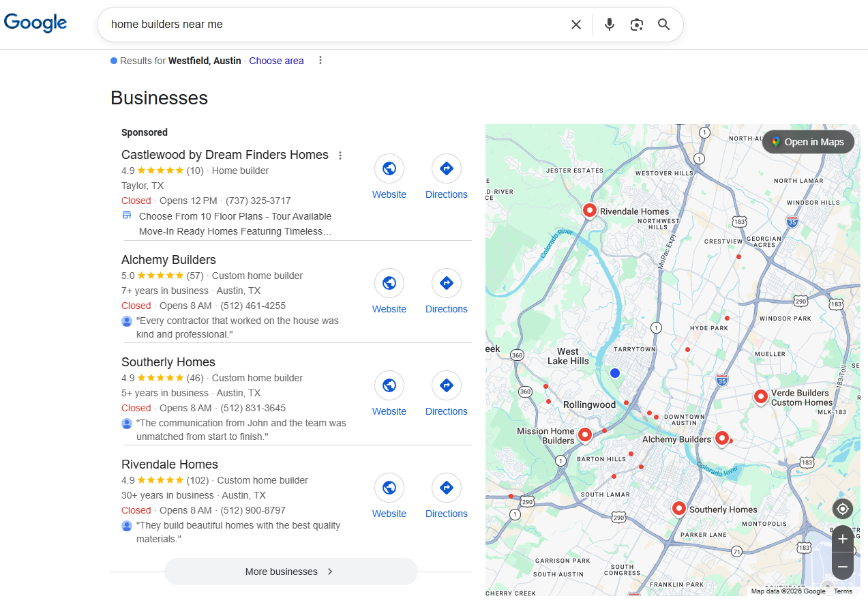This screenshot has height=605, width=868.
Task: Clear the search box text
Action: click(576, 25)
